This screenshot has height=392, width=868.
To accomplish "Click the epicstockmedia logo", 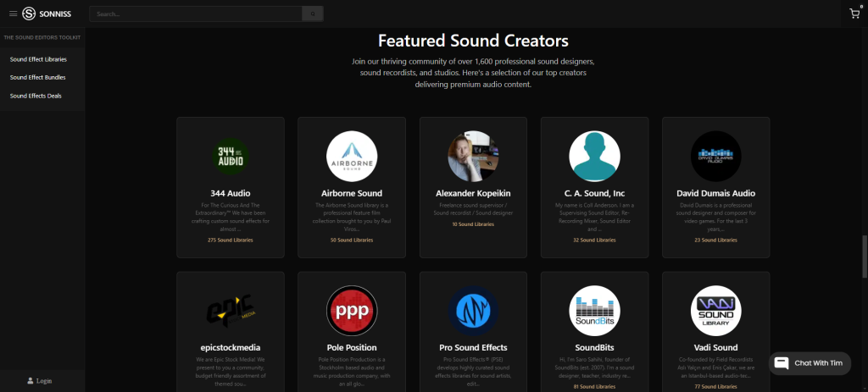I will coord(231,311).
